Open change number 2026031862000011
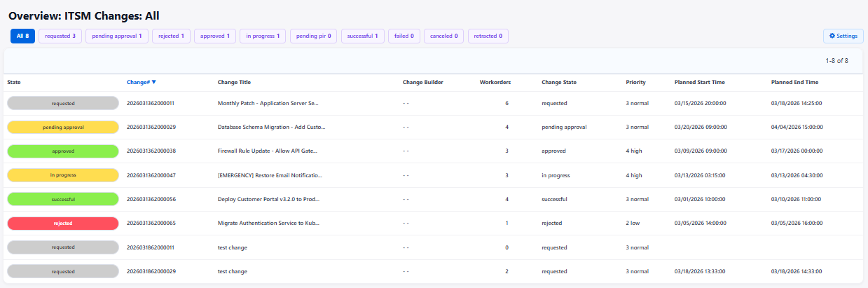Viewport: 868px width, 288px height. (x=151, y=247)
